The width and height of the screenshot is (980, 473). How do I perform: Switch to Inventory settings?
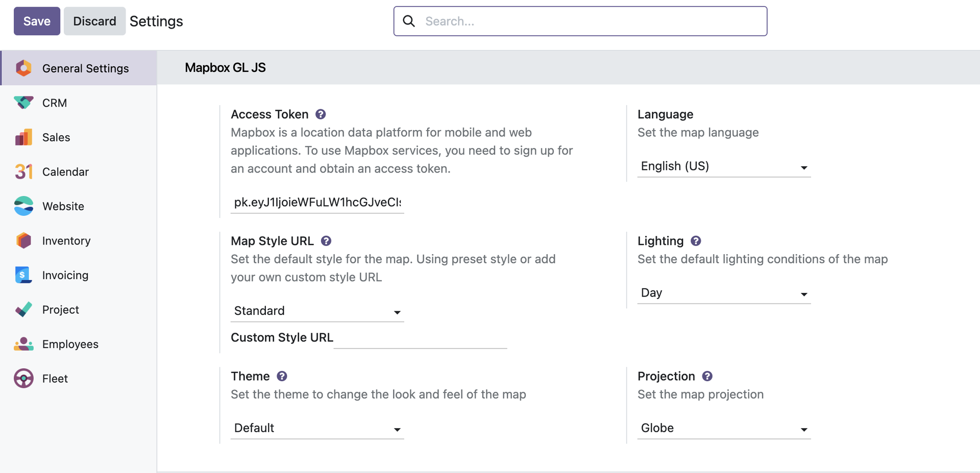pos(79,240)
